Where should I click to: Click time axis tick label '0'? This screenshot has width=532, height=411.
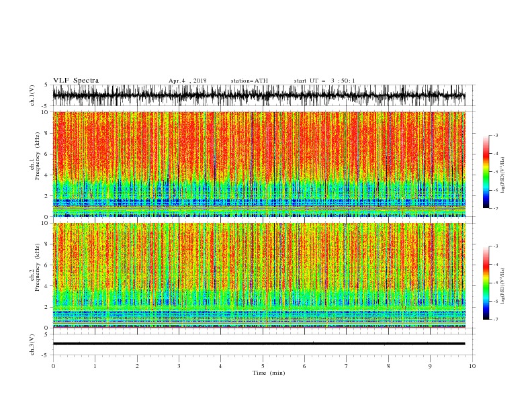click(x=53, y=366)
